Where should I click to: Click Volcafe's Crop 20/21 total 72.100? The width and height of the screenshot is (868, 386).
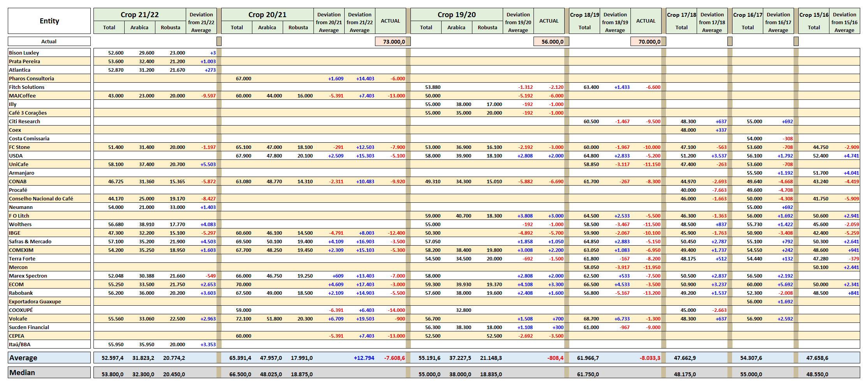point(244,319)
